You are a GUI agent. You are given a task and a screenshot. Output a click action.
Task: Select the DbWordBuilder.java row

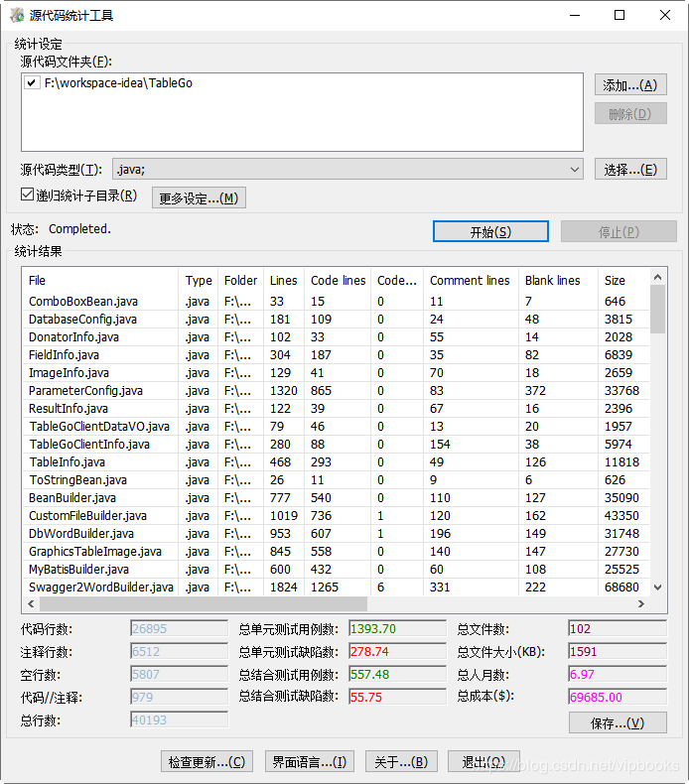coord(336,534)
